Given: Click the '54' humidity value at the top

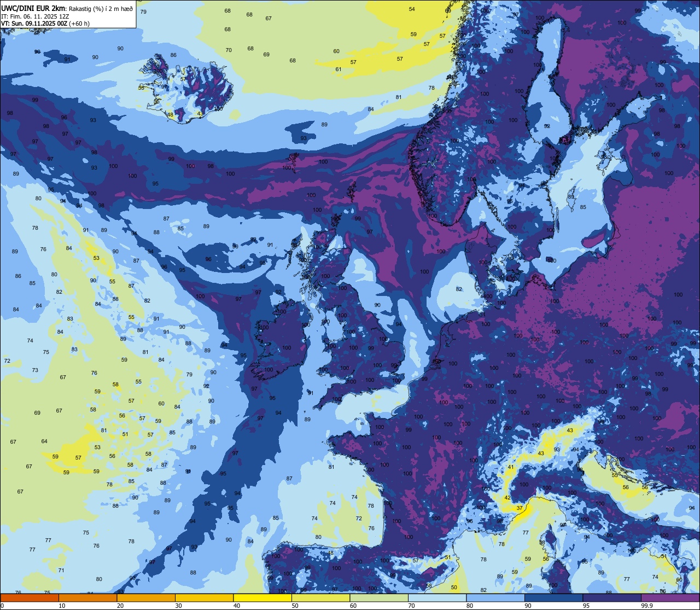Looking at the screenshot, I should tap(412, 9).
